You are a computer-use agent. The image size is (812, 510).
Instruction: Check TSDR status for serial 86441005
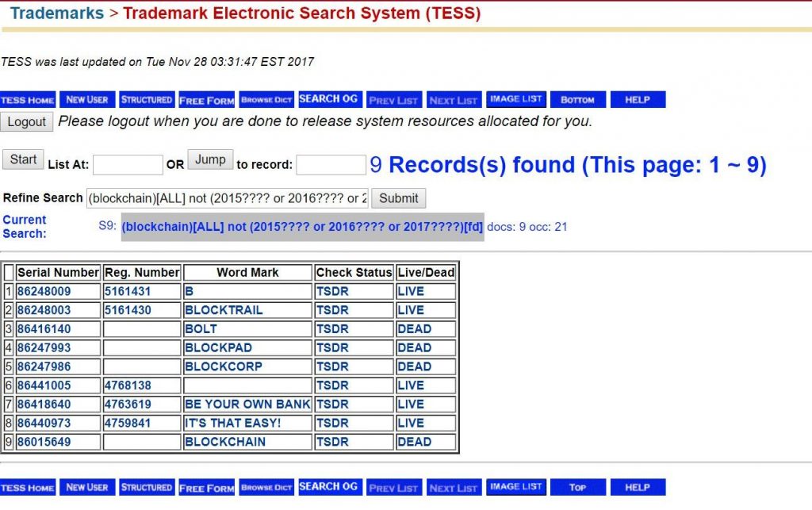[332, 385]
